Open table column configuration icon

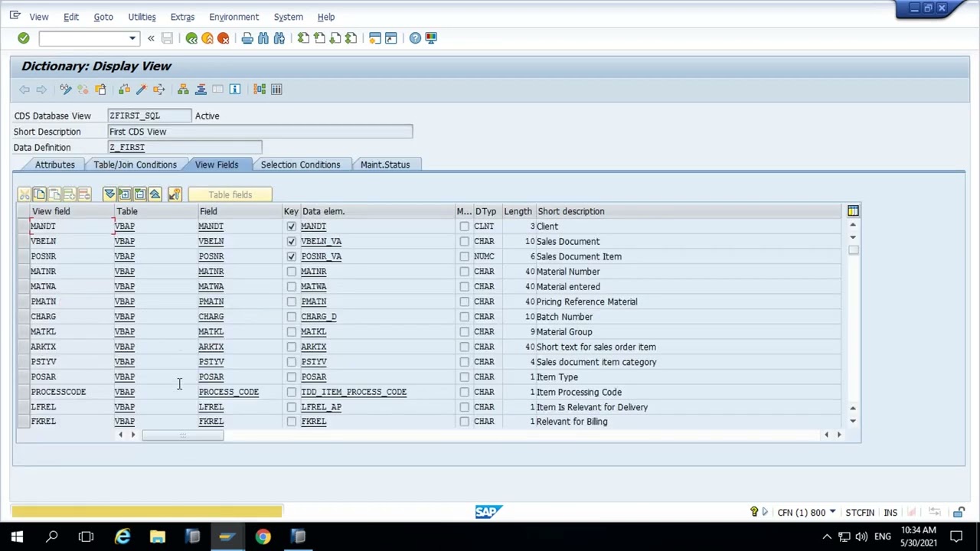pos(853,211)
